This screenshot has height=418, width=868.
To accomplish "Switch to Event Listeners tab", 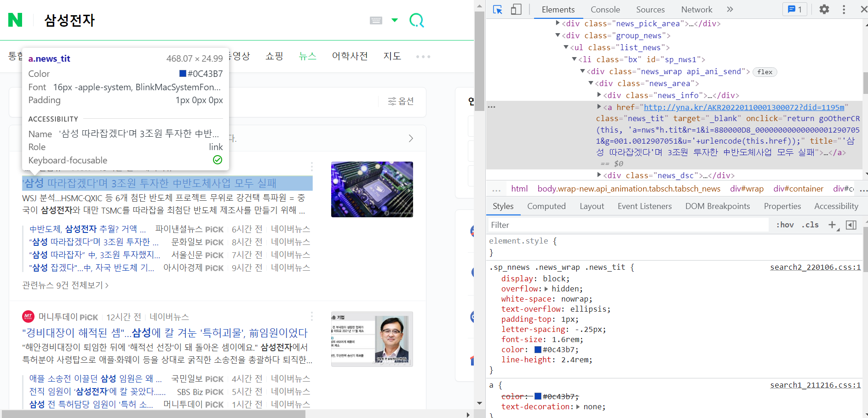I will coord(644,206).
